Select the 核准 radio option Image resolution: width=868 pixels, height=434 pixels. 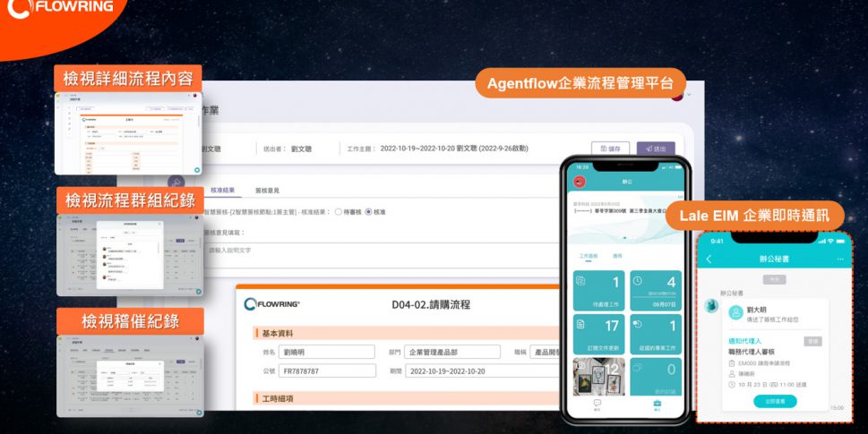click(369, 212)
